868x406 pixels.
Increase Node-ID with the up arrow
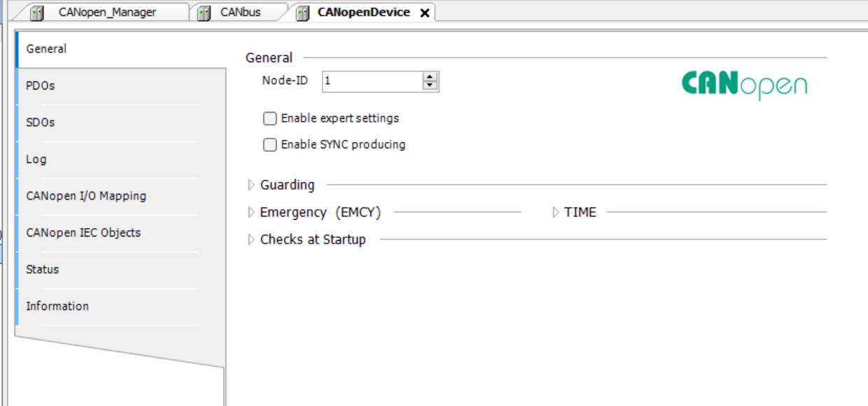point(430,77)
